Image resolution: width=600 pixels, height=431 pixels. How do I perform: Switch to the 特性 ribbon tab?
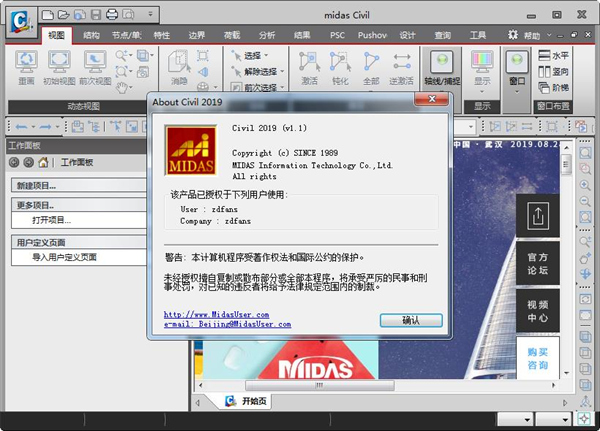coord(161,35)
